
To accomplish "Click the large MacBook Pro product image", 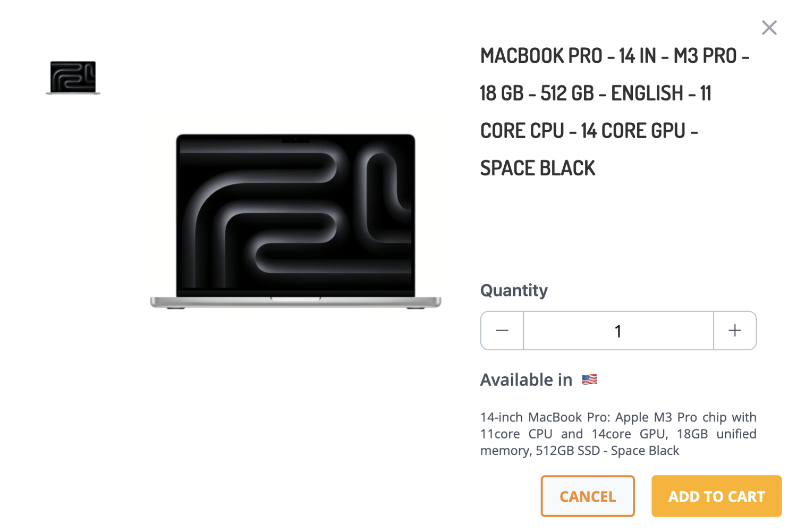I will coord(295,218).
